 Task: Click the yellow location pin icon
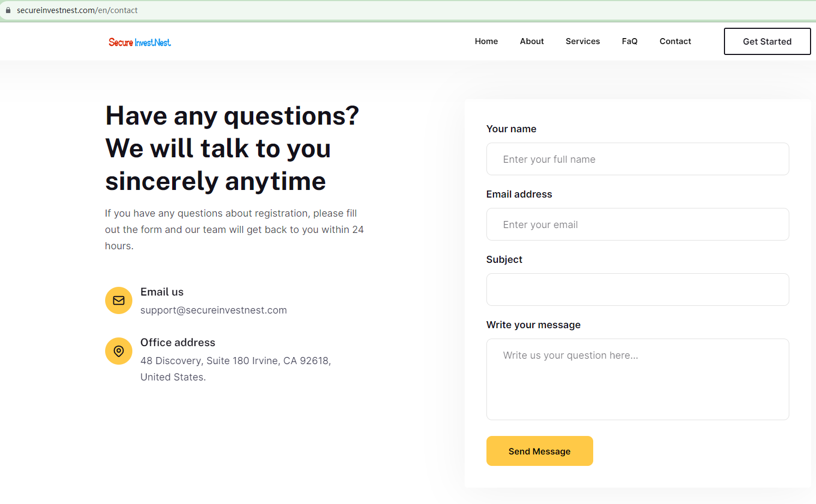click(x=119, y=351)
